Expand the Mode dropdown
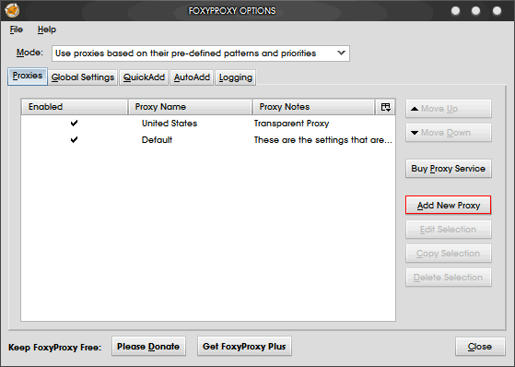Image resolution: width=515 pixels, height=367 pixels. coord(201,53)
